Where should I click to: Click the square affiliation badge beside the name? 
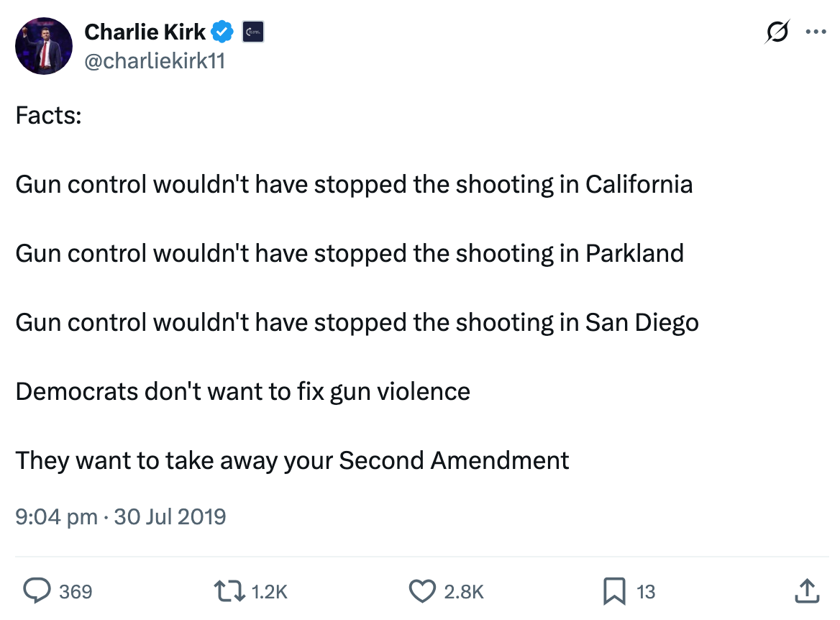253,32
